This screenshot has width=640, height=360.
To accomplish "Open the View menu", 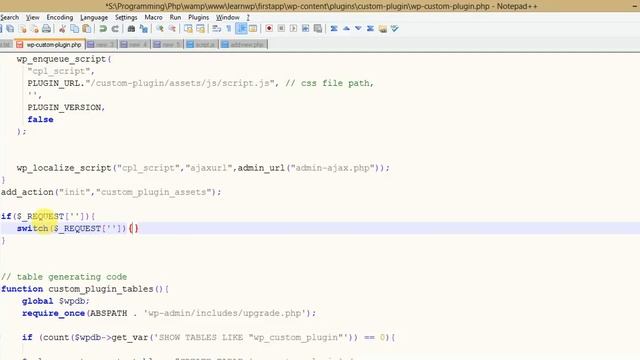I will pyautogui.click(x=33, y=17).
